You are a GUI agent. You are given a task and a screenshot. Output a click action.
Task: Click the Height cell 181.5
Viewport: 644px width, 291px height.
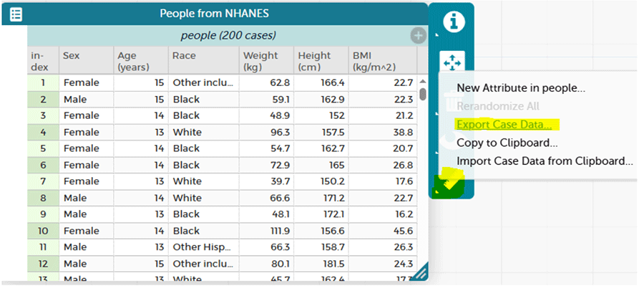[321, 264]
